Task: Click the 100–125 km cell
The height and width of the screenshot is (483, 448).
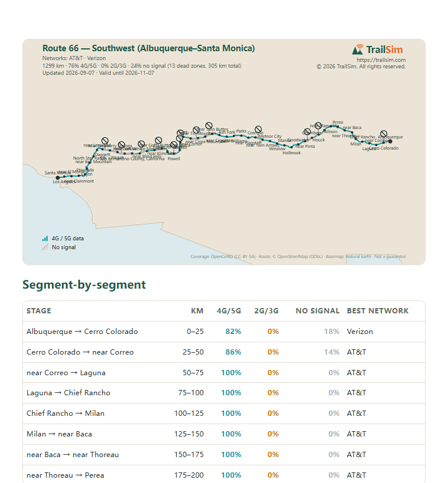Action: [x=189, y=413]
